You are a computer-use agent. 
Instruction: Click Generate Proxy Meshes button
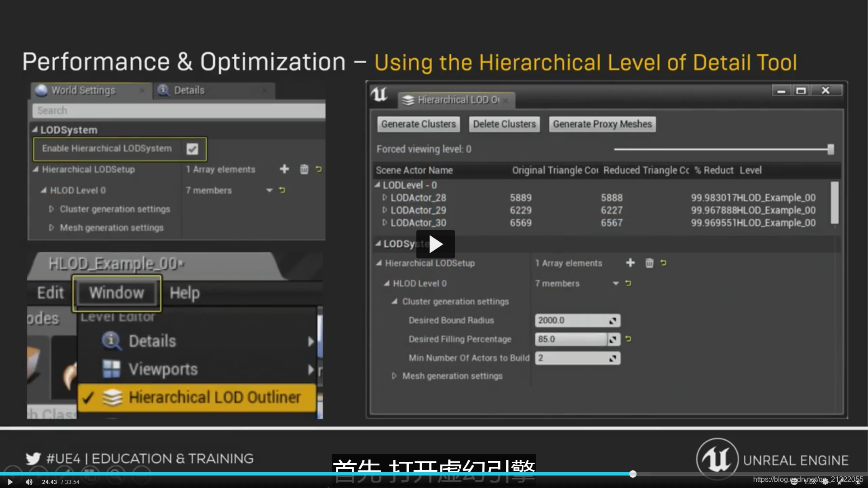602,124
